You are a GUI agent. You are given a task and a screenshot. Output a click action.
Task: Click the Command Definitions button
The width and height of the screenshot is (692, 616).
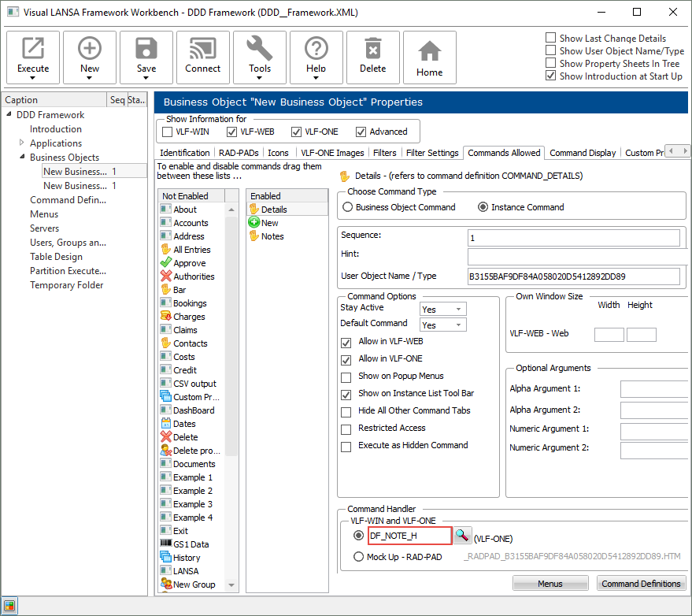641,584
